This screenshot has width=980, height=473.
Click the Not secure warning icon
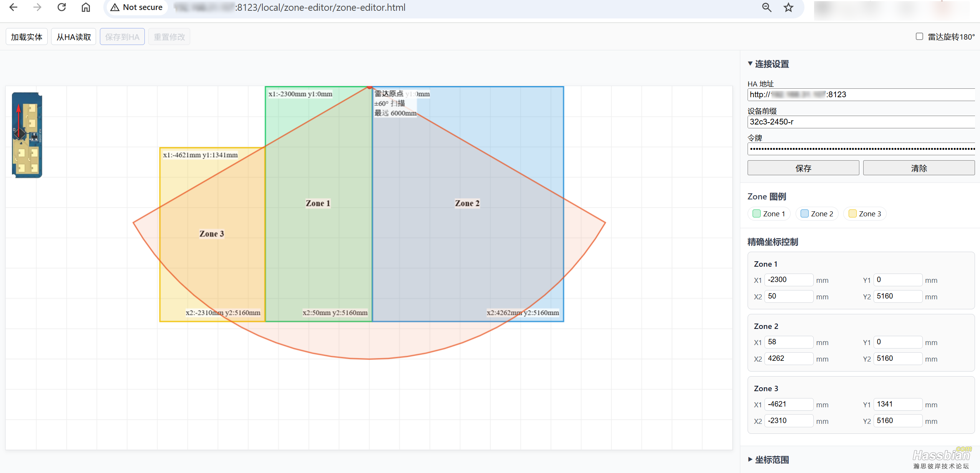click(115, 7)
